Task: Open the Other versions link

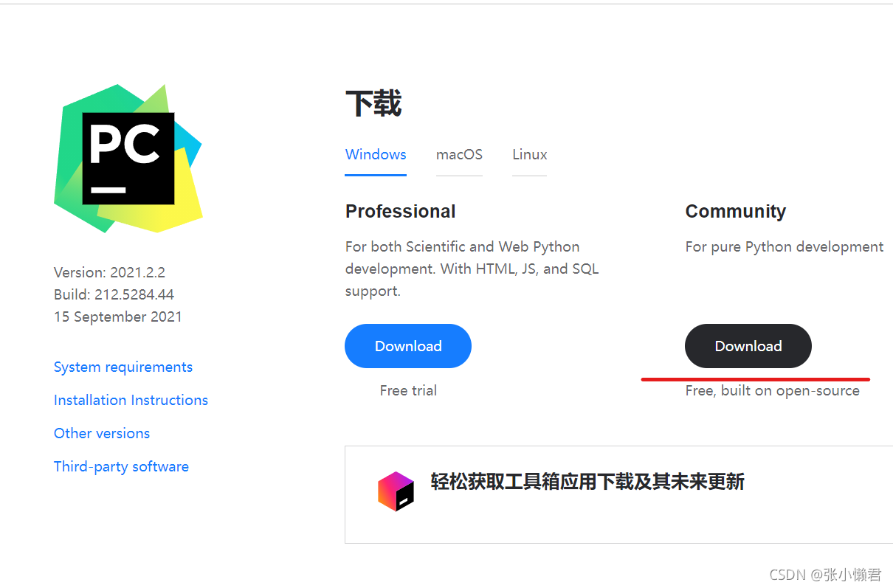Action: tap(102, 433)
